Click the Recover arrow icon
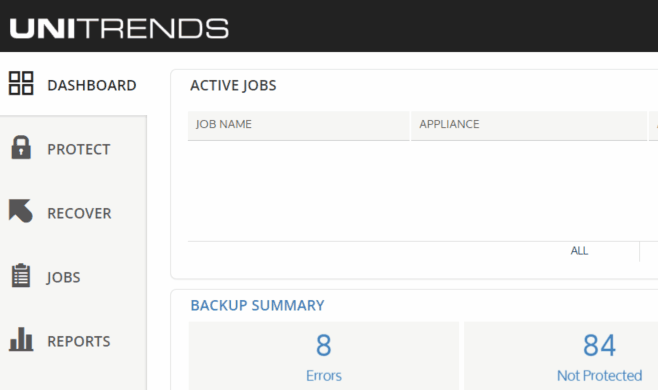658x390 pixels. [x=21, y=210]
